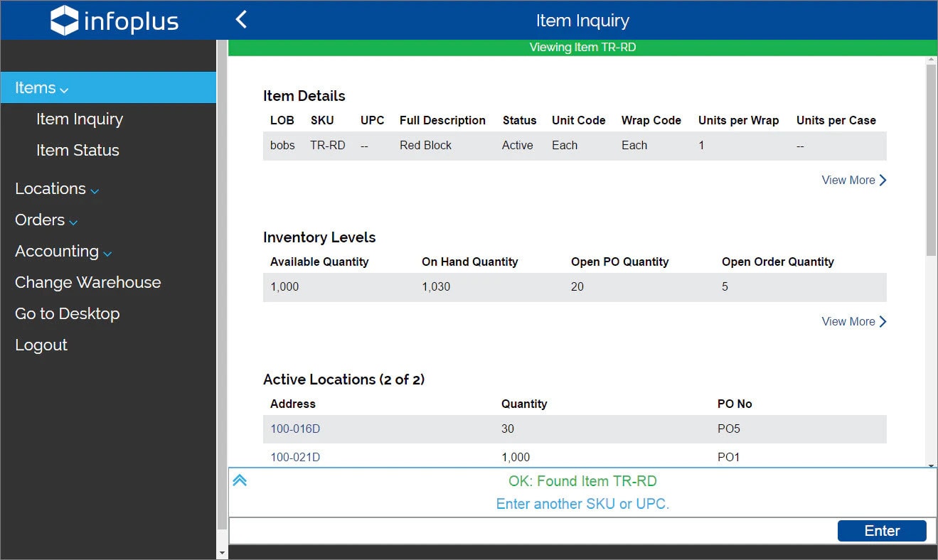Collapse the Items menu chevron
This screenshot has width=938, height=560.
pos(64,89)
